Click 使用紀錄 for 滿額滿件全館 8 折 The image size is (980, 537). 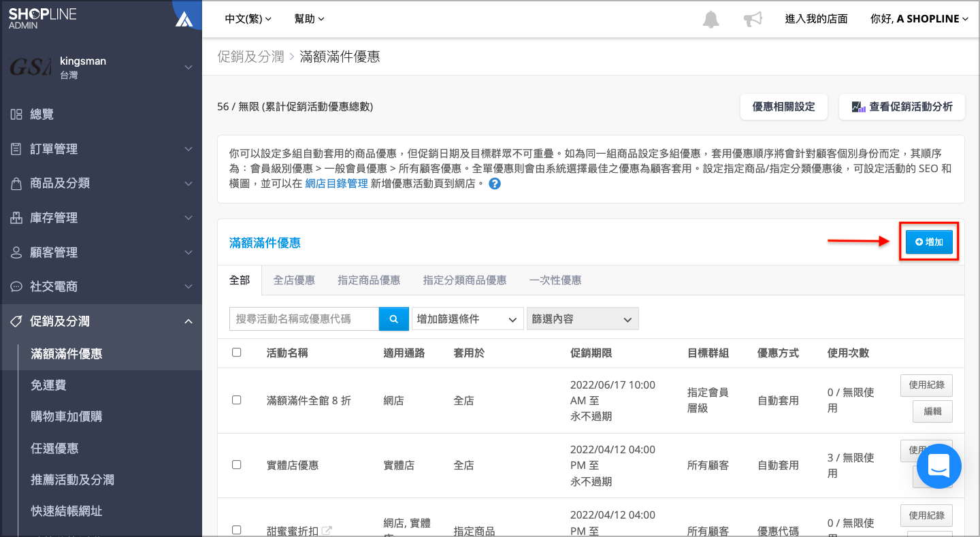pyautogui.click(x=926, y=385)
